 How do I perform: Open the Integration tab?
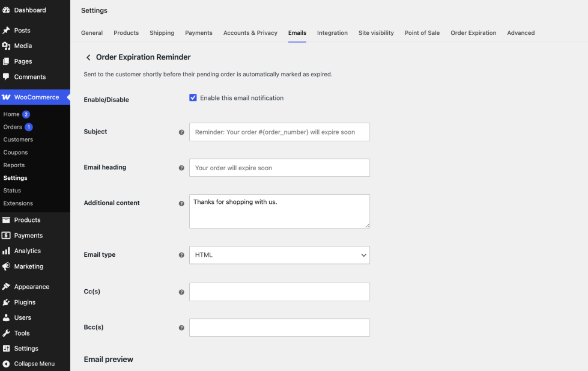(332, 32)
